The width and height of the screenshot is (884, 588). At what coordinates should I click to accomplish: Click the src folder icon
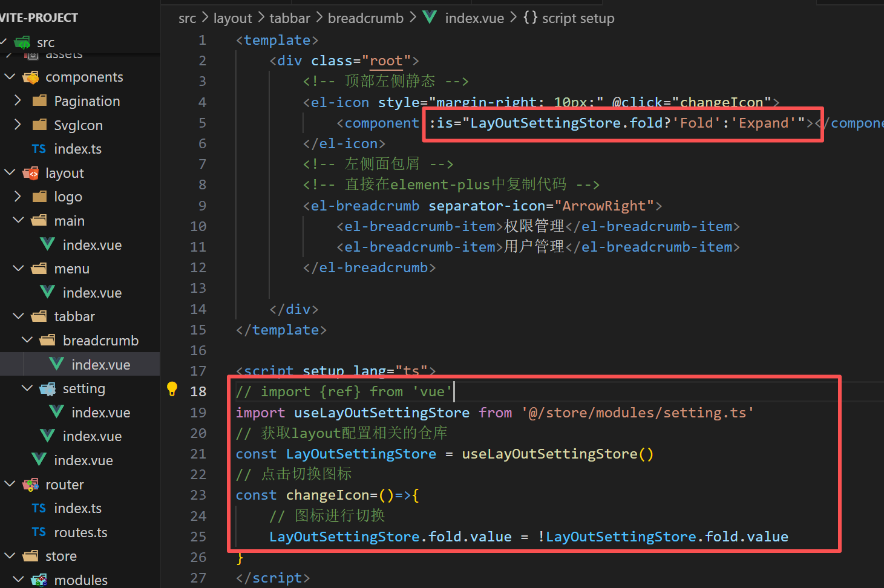22,42
